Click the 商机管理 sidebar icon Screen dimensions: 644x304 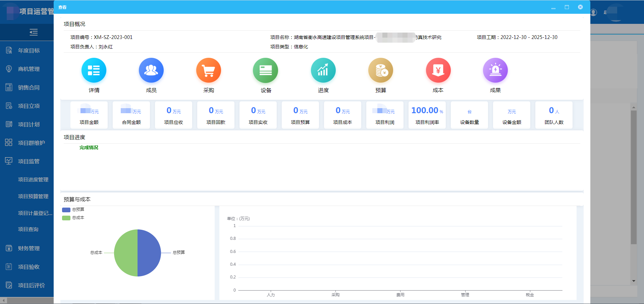pos(9,69)
